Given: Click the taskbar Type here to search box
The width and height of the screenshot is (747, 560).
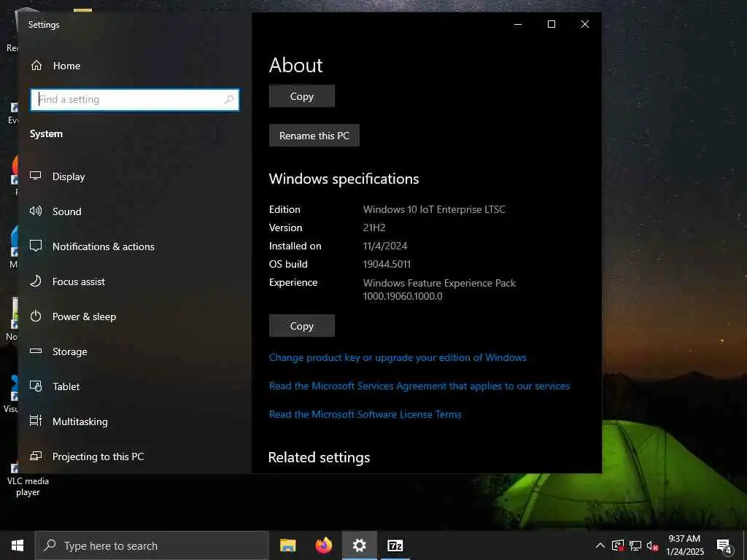Looking at the screenshot, I should tap(152, 545).
